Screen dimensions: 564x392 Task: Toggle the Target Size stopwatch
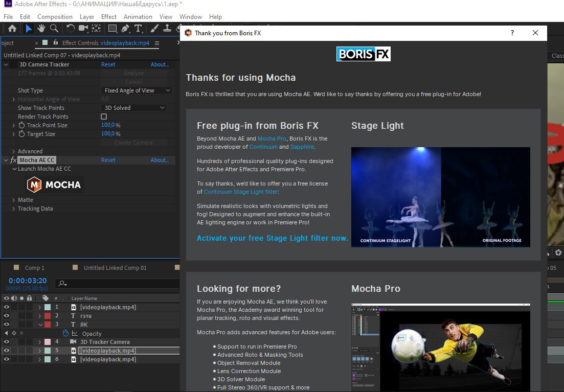tap(21, 134)
